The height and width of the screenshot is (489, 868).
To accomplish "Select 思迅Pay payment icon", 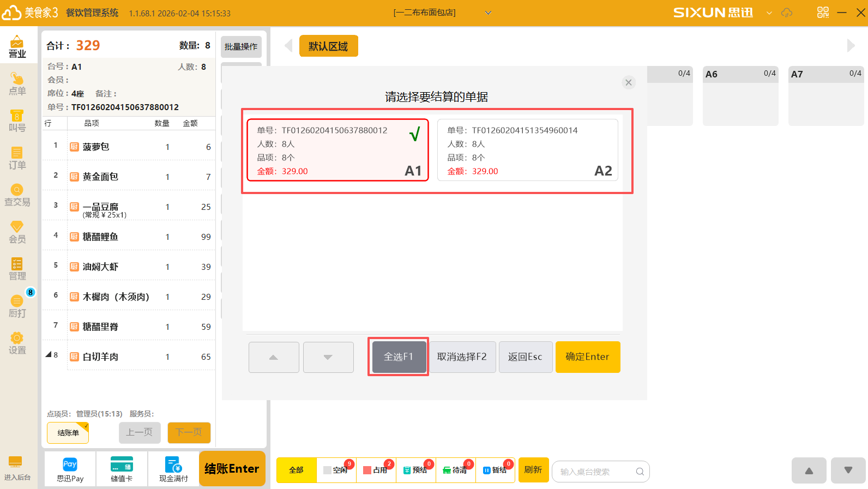I will pyautogui.click(x=70, y=469).
